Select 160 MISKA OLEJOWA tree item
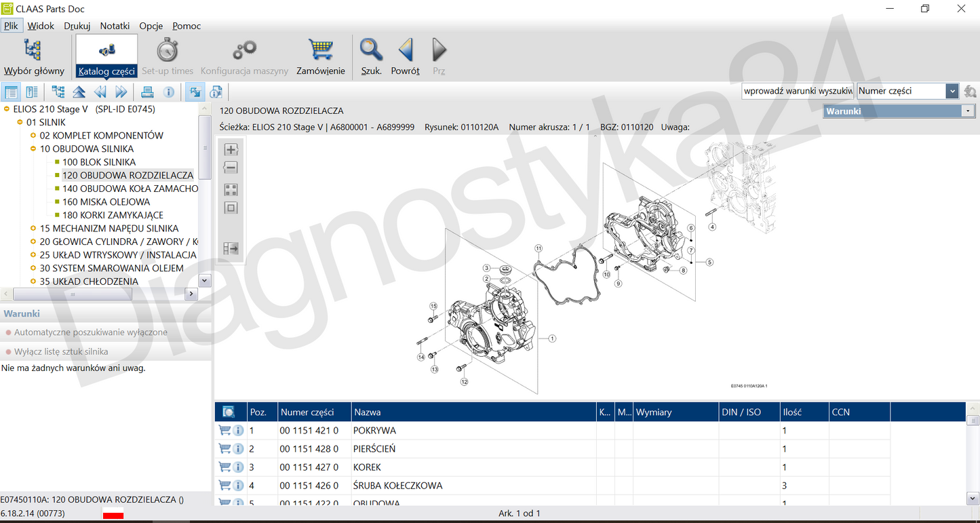The width and height of the screenshot is (980, 523). (x=106, y=201)
